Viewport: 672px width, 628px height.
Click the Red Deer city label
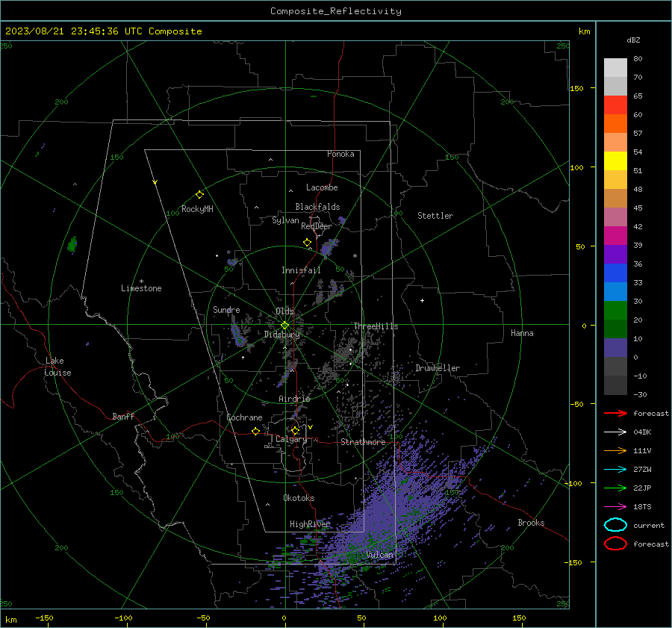click(x=317, y=226)
